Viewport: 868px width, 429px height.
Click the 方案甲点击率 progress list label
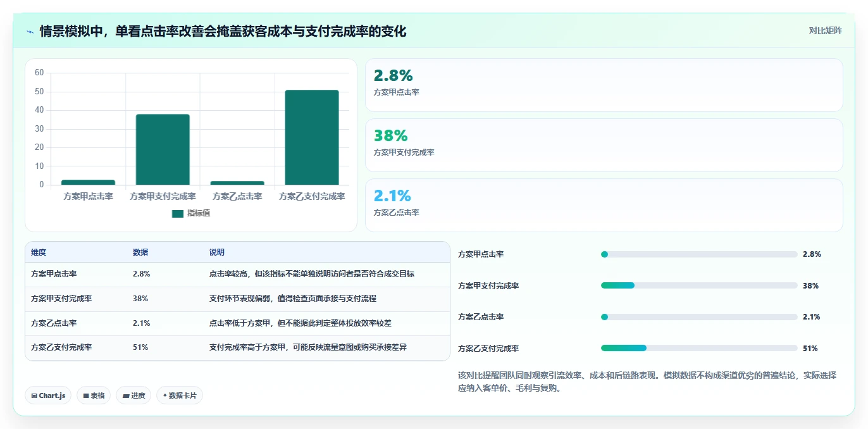click(481, 254)
